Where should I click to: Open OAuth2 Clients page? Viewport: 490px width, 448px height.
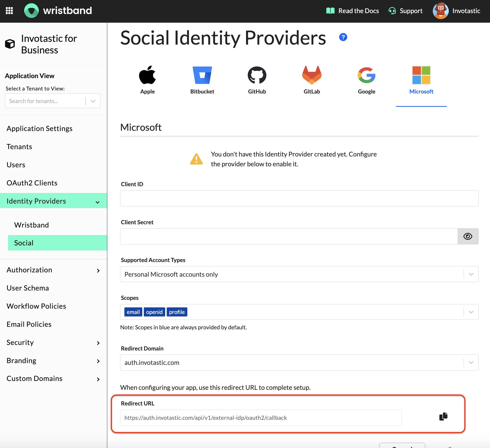click(32, 183)
